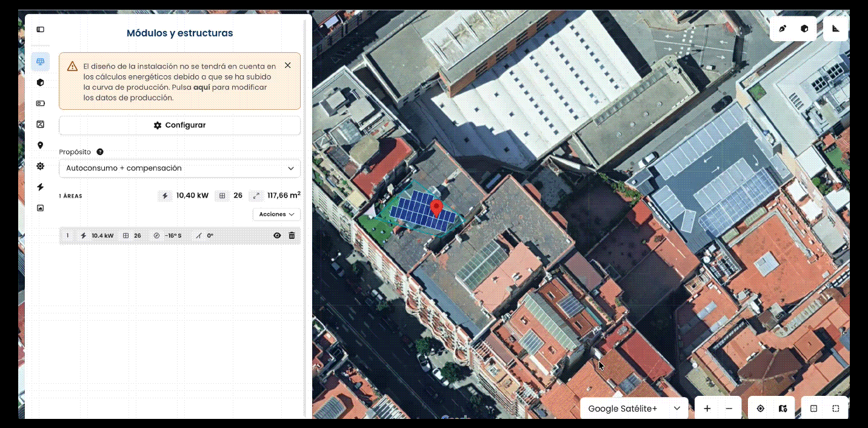Screen dimensions: 868x428
Task: Open the sun settings sidebar section
Action: pyautogui.click(x=40, y=166)
